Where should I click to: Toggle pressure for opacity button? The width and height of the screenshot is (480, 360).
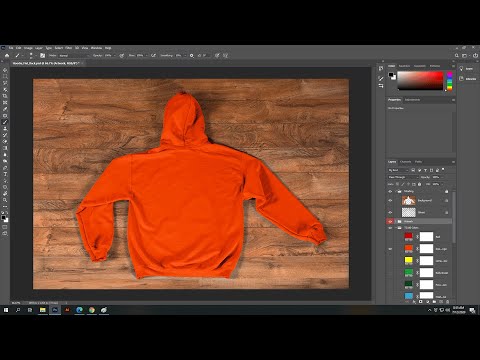[122, 56]
